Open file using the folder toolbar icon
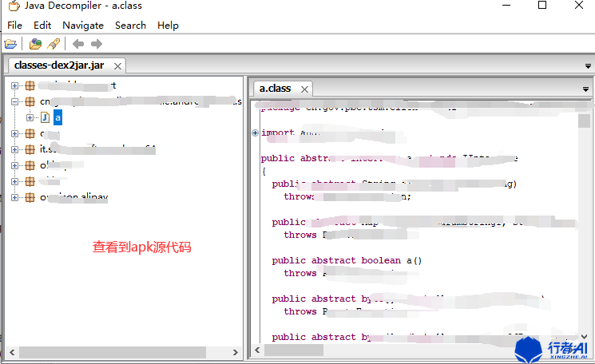 10,44
